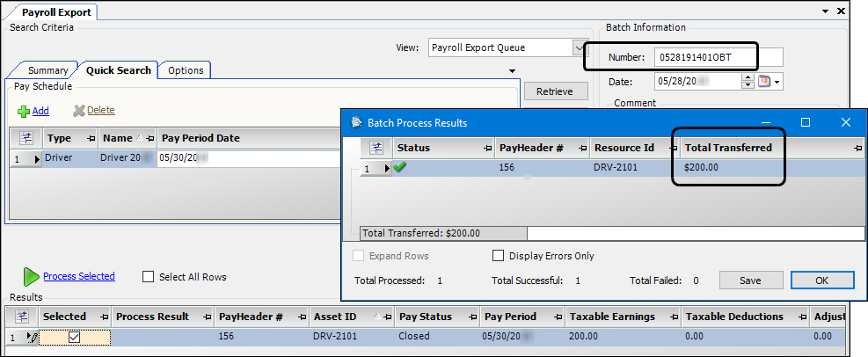Click the Save button in Batch Process Results
This screenshot has width=868, height=357.
(750, 280)
